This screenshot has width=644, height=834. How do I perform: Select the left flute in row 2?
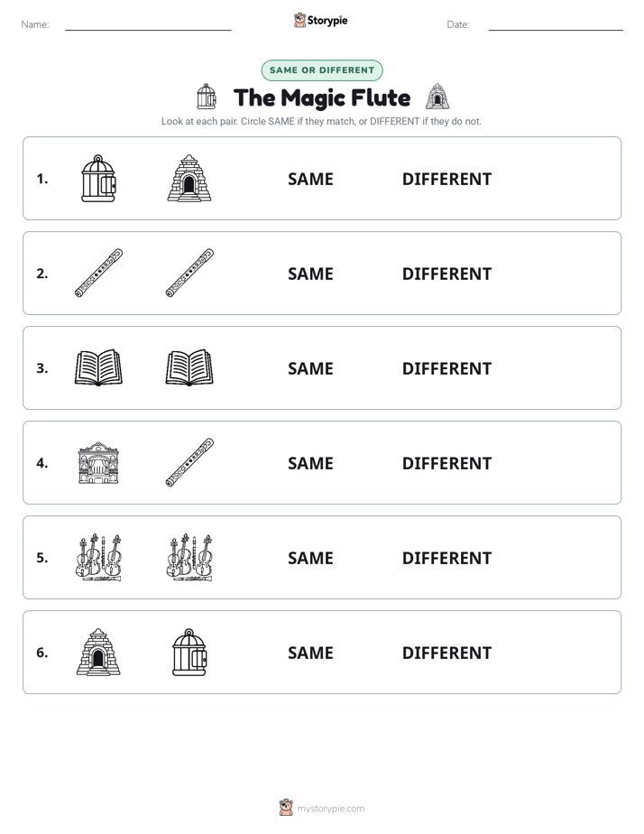(x=98, y=273)
